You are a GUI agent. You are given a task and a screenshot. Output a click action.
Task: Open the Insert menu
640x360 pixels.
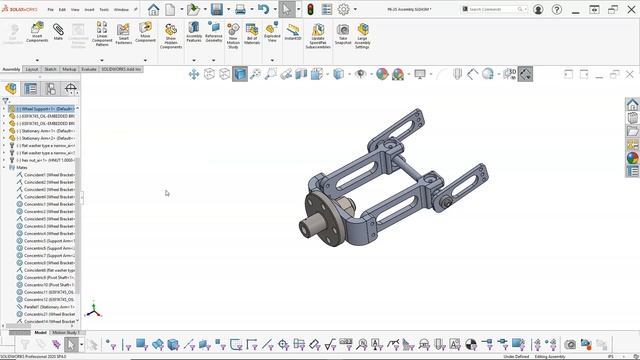point(89,9)
